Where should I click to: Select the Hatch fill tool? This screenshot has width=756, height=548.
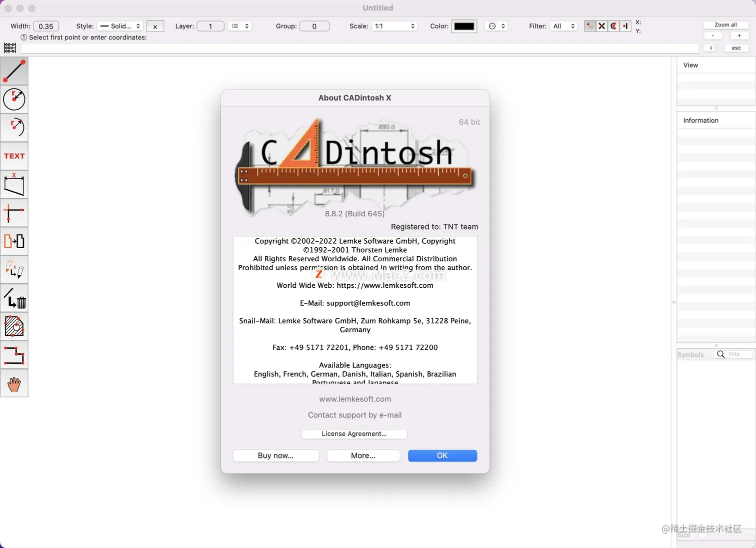click(14, 327)
